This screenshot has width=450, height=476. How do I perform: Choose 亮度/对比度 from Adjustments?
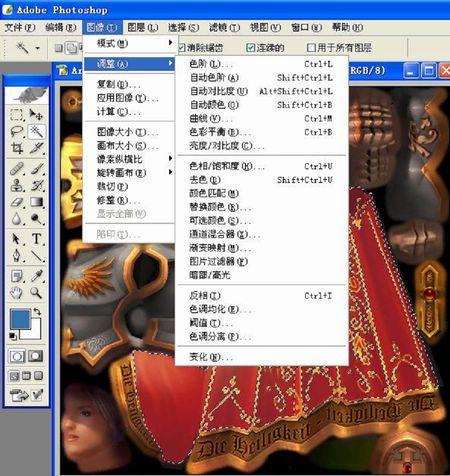pyautogui.click(x=262, y=146)
